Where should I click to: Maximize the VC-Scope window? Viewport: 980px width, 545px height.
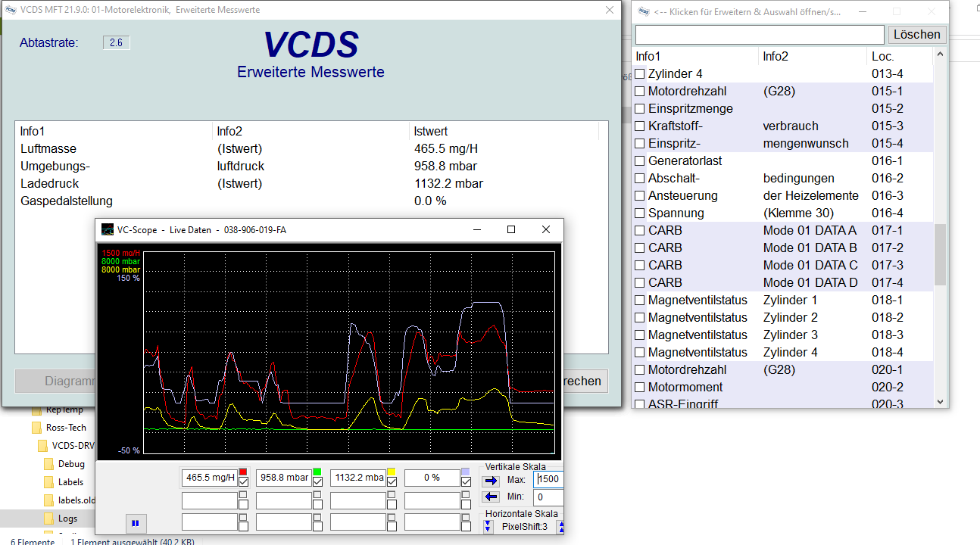[x=511, y=229]
